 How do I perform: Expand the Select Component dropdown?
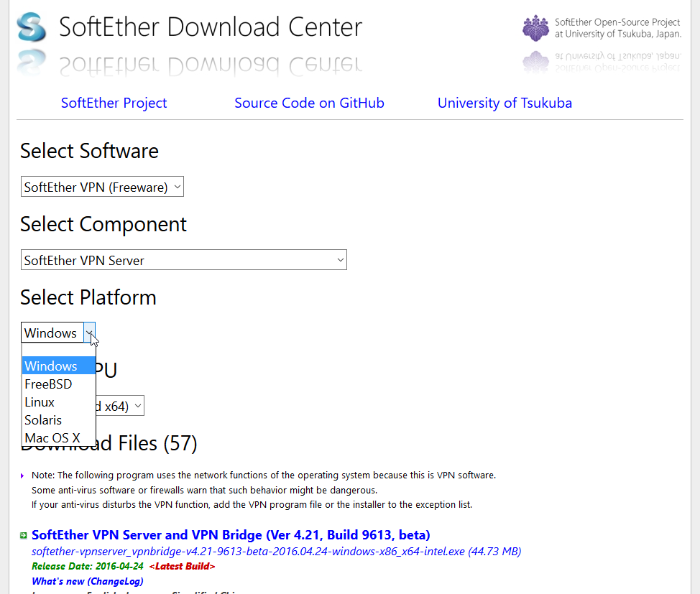(x=184, y=260)
